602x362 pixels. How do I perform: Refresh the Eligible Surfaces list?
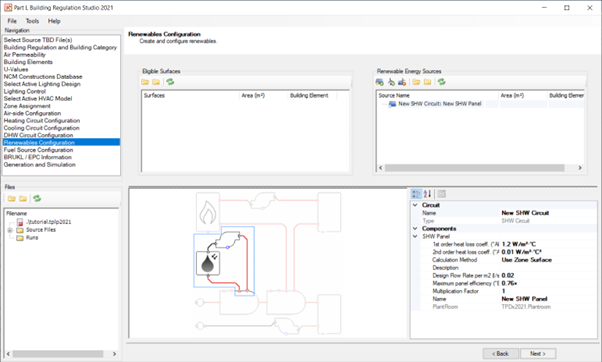pos(170,82)
